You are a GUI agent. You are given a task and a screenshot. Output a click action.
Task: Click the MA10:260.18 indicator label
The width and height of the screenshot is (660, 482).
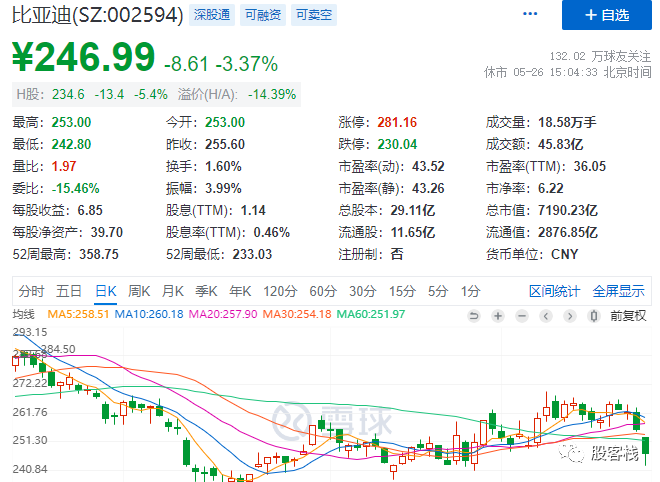(x=149, y=314)
